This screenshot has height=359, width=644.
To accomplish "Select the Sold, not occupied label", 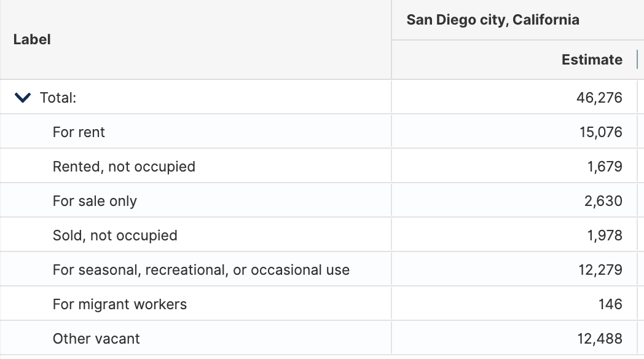I will [115, 235].
